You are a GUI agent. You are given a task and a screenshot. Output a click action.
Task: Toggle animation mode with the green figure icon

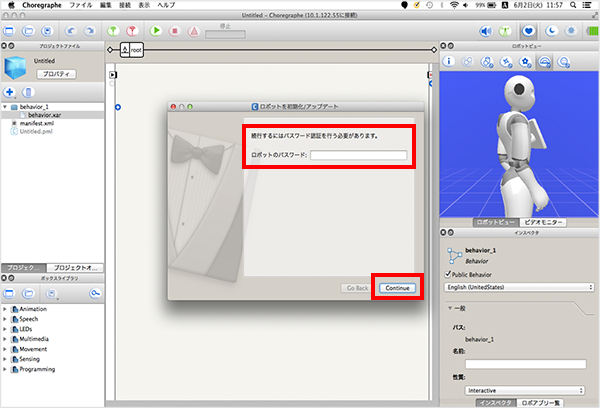pos(505,31)
